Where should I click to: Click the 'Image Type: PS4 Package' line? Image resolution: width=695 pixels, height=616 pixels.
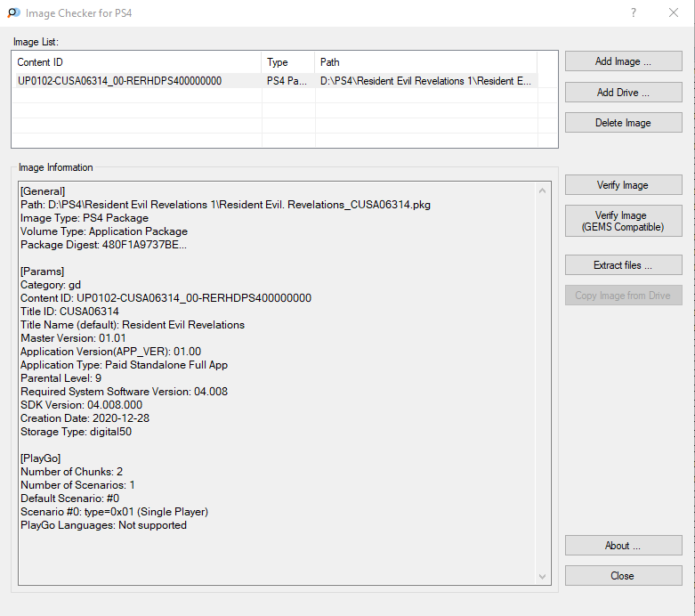(x=85, y=218)
